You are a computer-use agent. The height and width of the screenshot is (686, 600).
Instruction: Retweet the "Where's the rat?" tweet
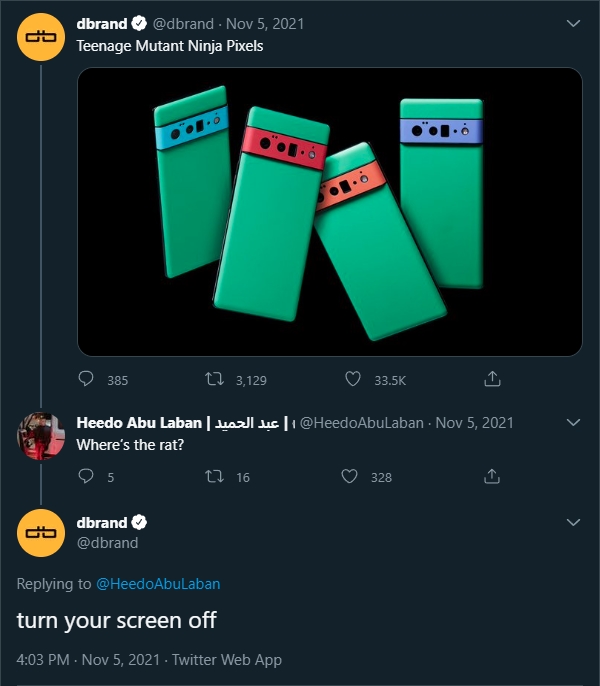(x=213, y=477)
